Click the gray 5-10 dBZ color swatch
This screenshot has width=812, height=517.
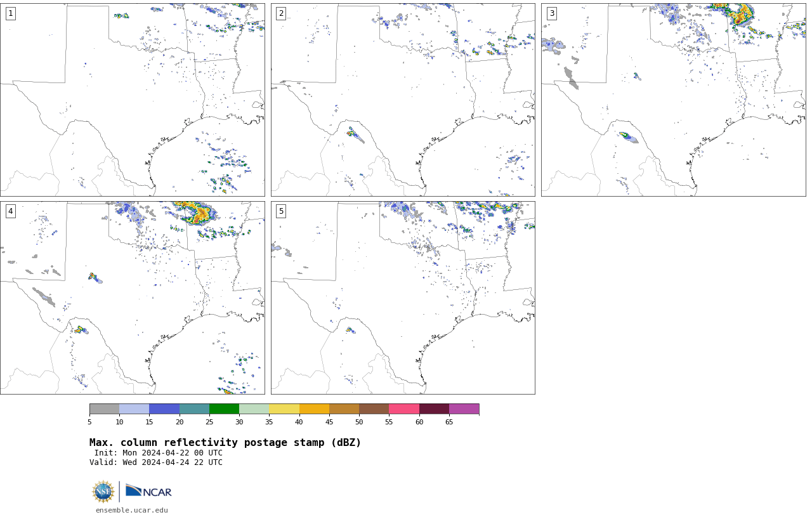click(x=104, y=409)
